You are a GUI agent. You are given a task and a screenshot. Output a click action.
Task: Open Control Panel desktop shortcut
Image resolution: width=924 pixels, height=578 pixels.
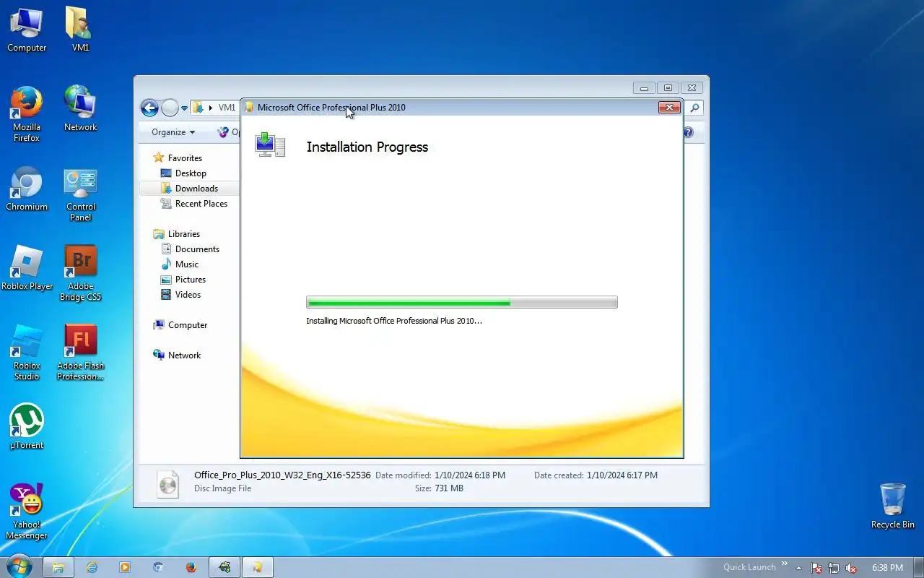(80, 194)
